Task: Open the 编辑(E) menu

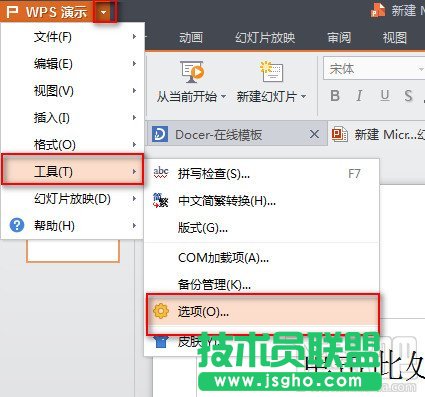Action: [x=72, y=64]
